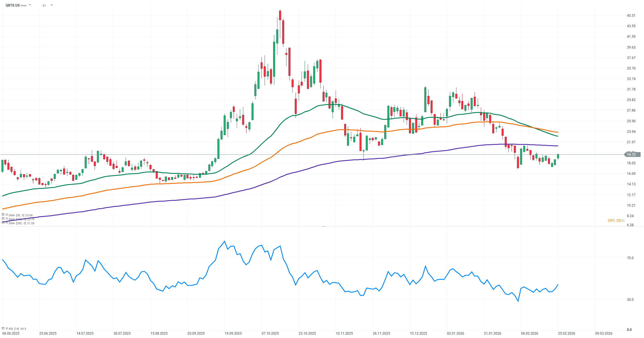Click the 07.10.2025 date on time axis

click(270, 333)
